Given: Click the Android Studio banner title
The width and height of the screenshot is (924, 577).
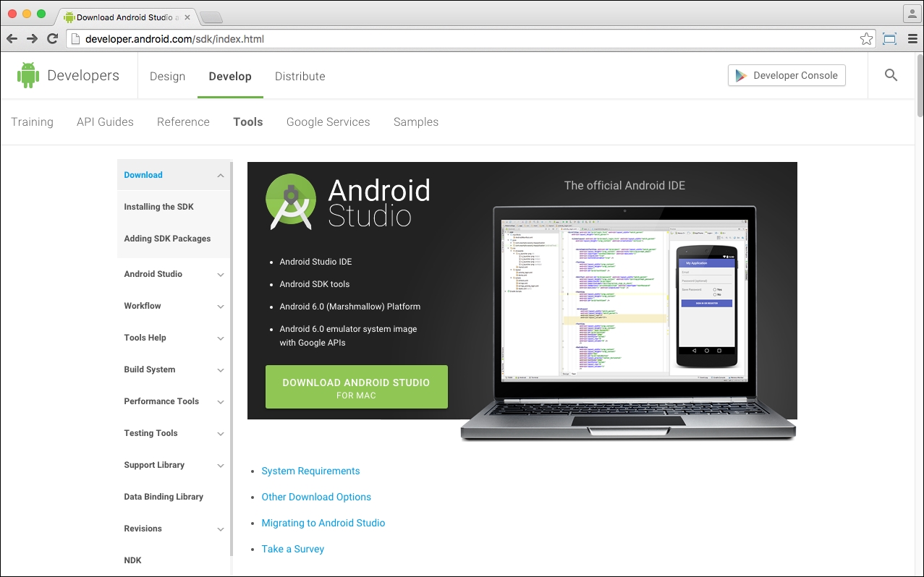Looking at the screenshot, I should (x=379, y=202).
